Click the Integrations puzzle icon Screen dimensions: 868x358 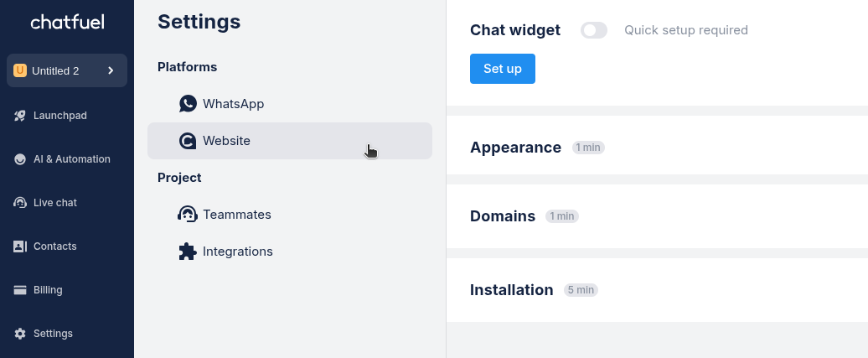[x=188, y=252]
